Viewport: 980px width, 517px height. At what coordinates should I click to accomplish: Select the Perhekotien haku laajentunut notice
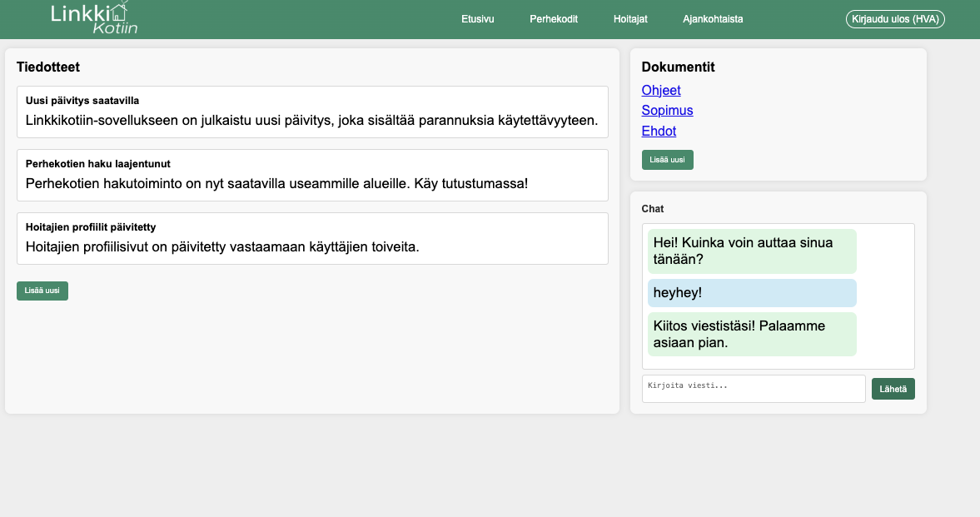tap(312, 175)
